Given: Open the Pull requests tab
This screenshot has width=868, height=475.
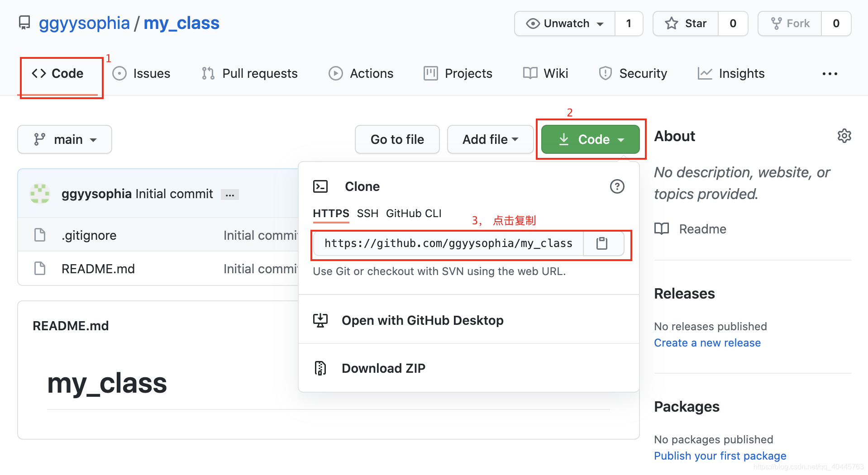Looking at the screenshot, I should tap(250, 73).
